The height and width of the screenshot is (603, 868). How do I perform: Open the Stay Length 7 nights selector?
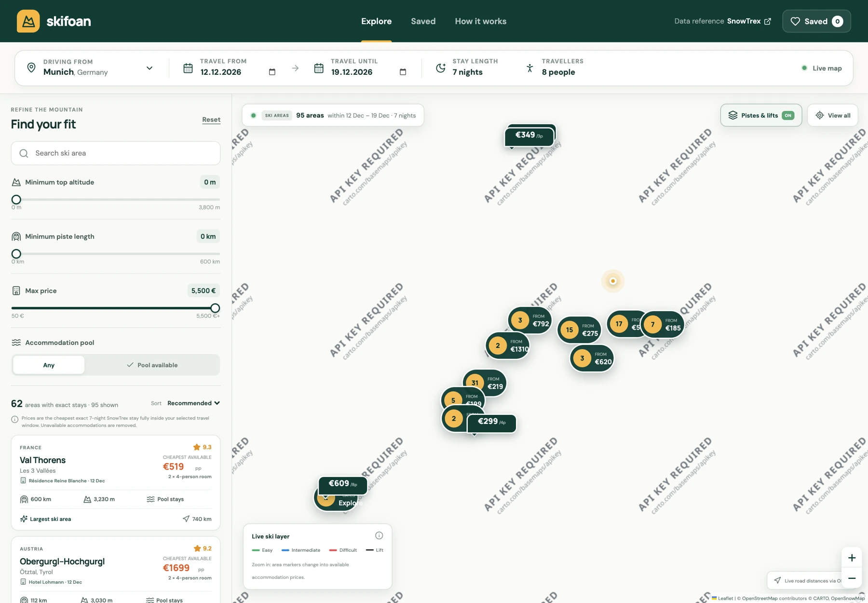click(x=468, y=68)
